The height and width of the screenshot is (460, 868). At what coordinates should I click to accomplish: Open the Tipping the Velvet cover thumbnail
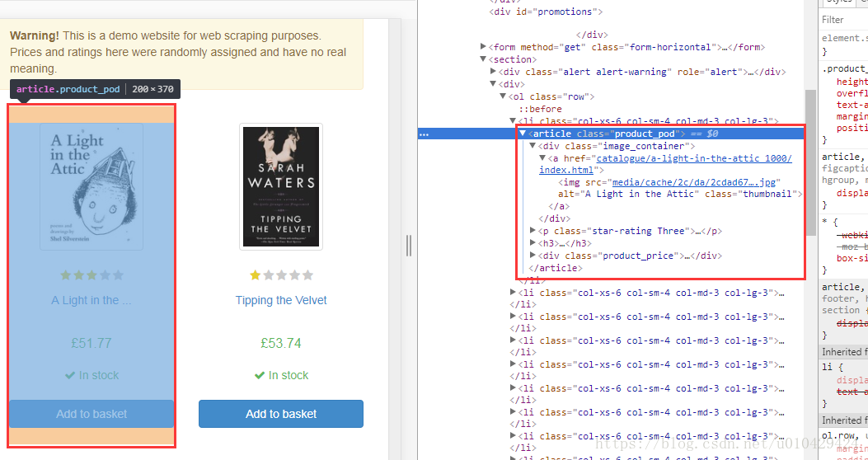click(281, 186)
